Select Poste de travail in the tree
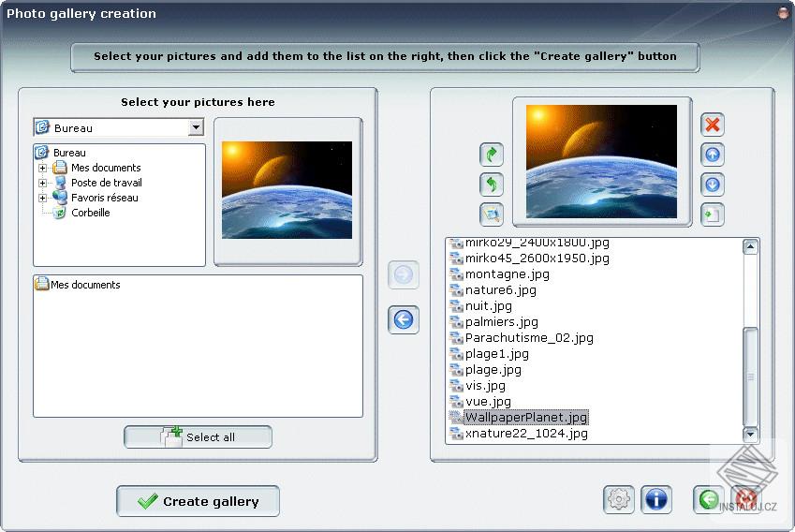Image resolution: width=795 pixels, height=532 pixels. (x=107, y=183)
